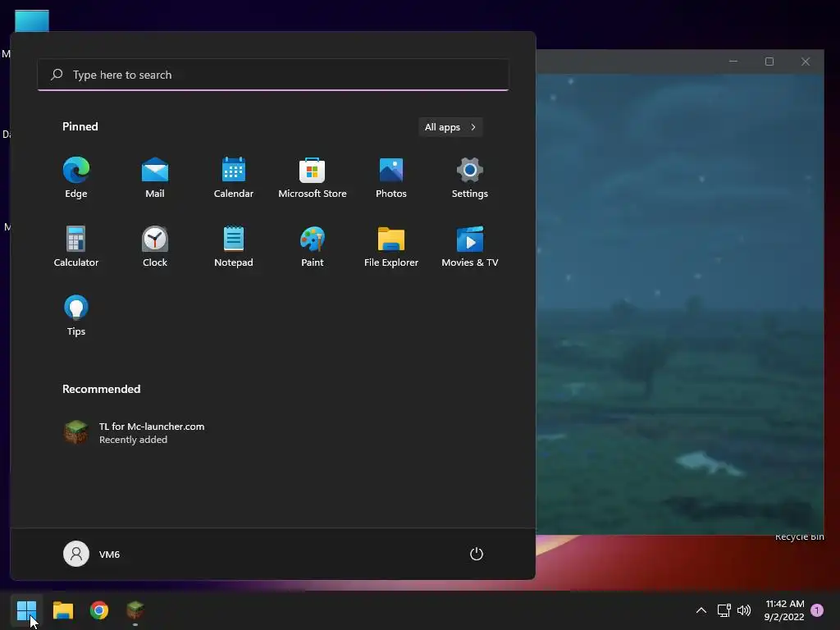Viewport: 840px width, 630px height.
Task: Open Microsoft Store
Action: [313, 178]
